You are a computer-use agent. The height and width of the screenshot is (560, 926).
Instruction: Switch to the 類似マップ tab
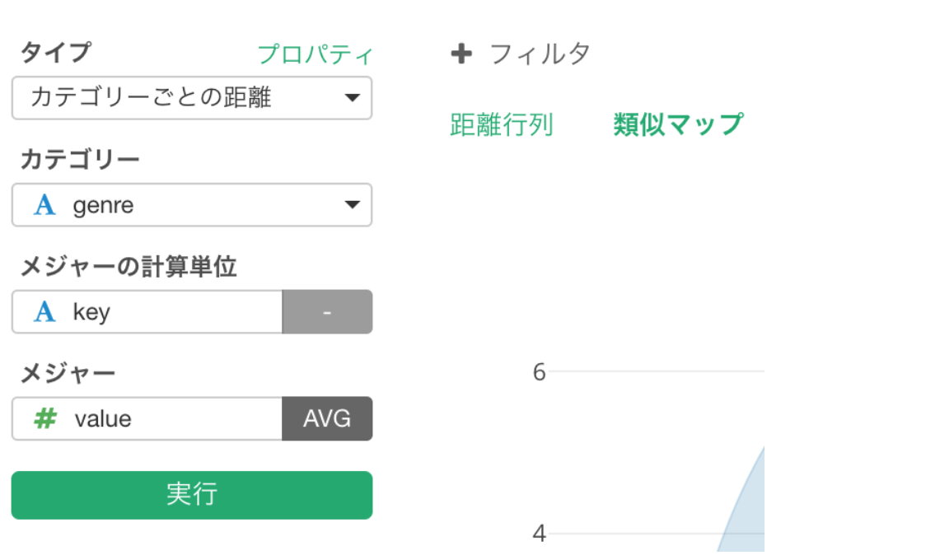(678, 125)
